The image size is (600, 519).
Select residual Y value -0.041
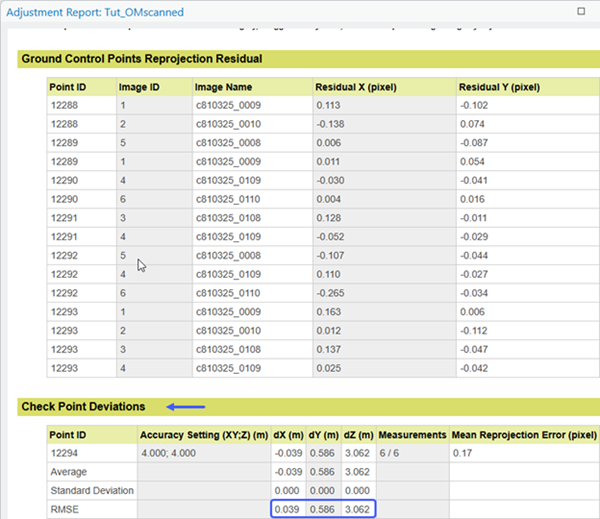click(x=474, y=180)
